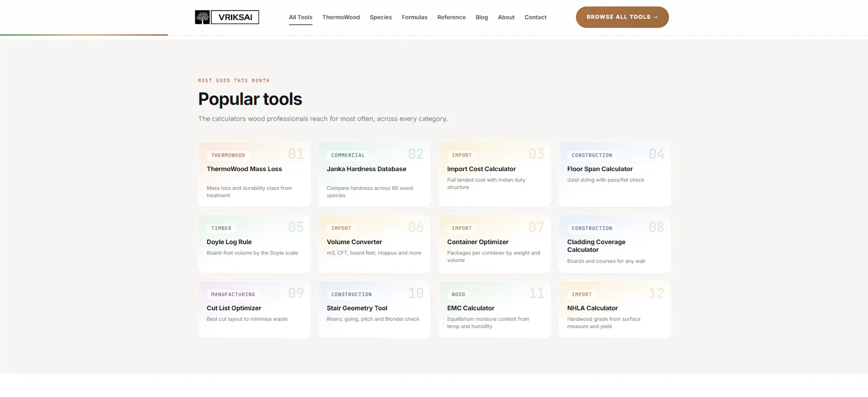Open the Cladding Coverage Calculator tool
This screenshot has width=868, height=397.
pos(615,244)
